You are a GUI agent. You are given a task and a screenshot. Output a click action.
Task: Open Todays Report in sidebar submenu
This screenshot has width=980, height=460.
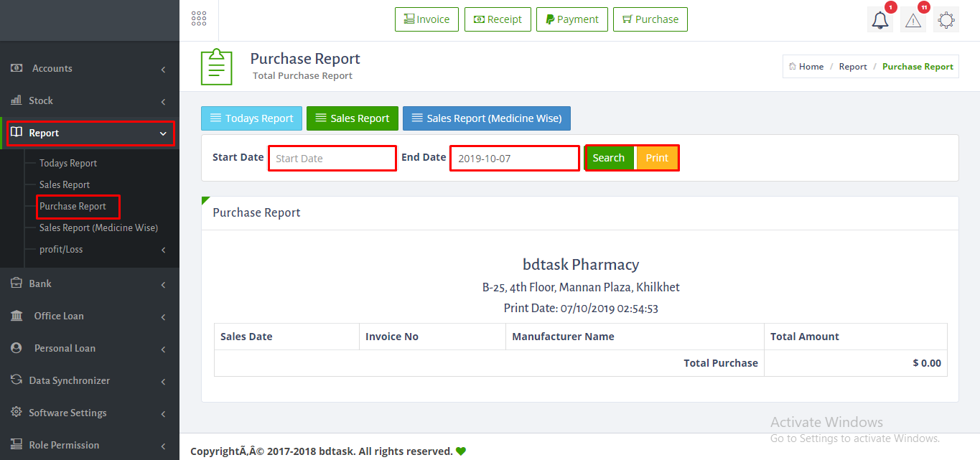68,163
